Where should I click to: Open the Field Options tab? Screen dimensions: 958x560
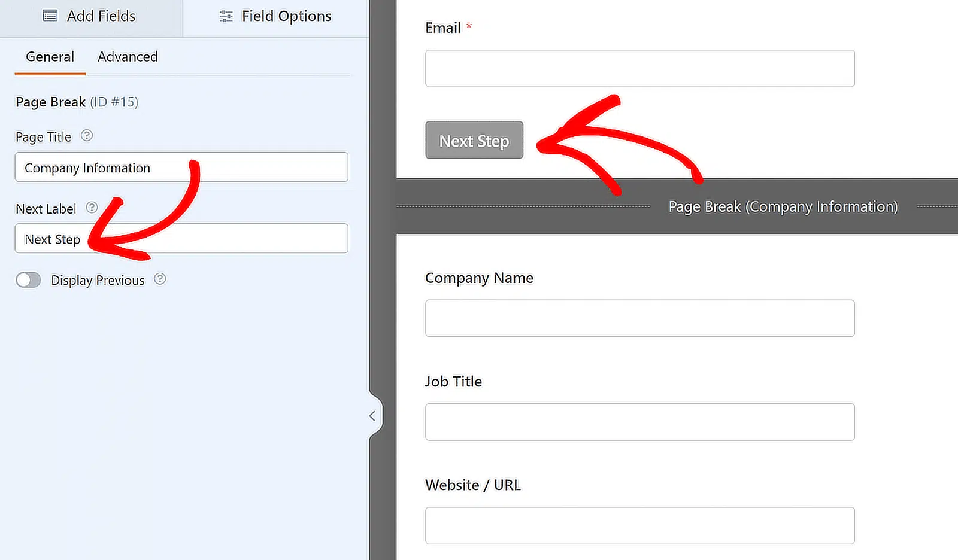coord(275,17)
